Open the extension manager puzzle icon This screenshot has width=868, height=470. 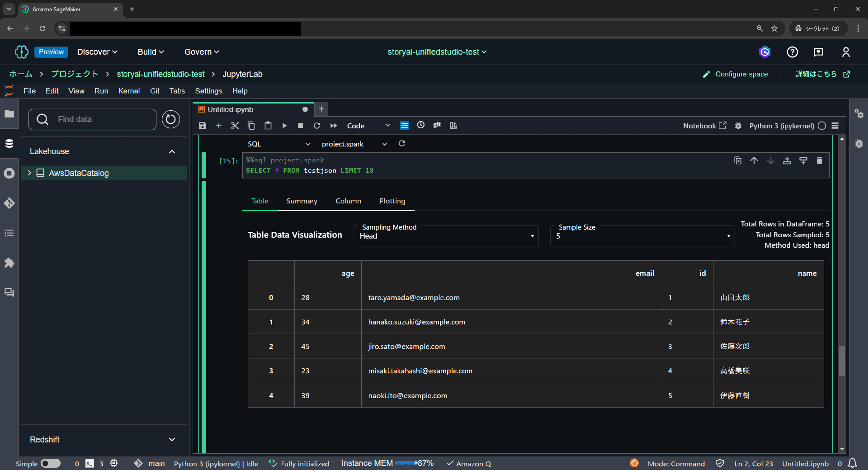tap(9, 263)
